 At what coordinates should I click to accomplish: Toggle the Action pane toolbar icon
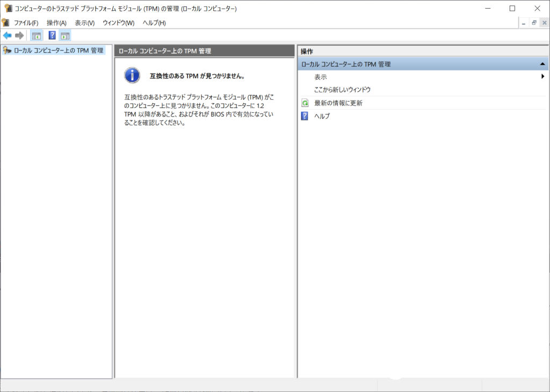tap(65, 35)
